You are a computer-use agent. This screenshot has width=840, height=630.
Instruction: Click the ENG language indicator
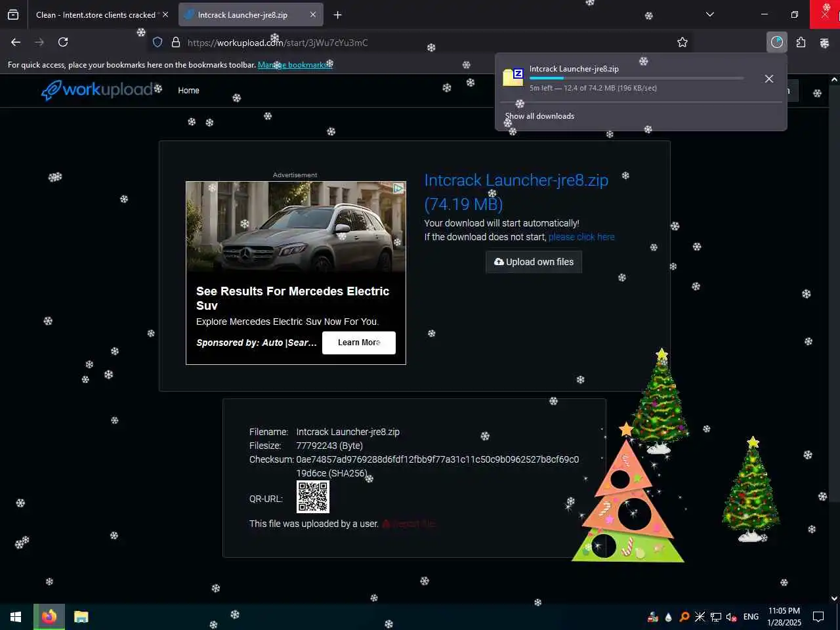pos(751,617)
